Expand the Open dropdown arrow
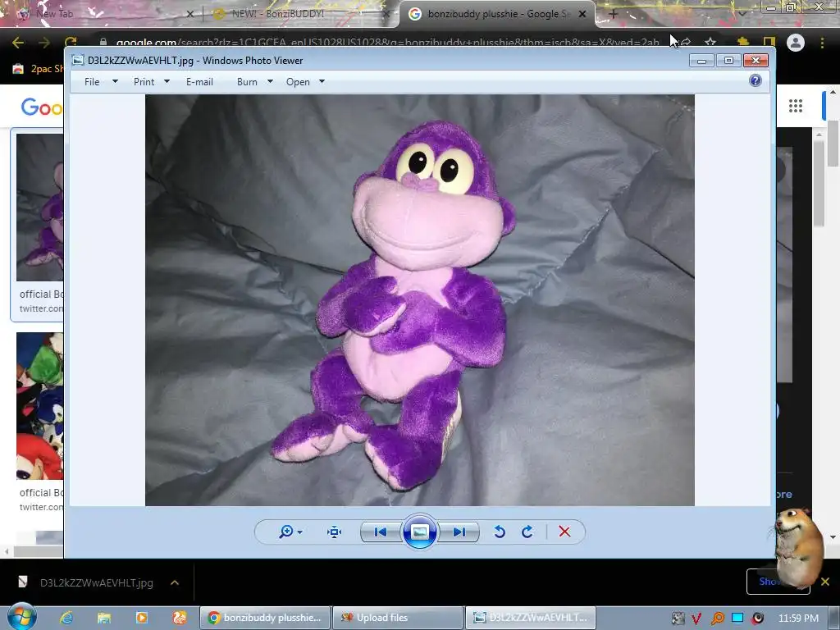 [322, 81]
